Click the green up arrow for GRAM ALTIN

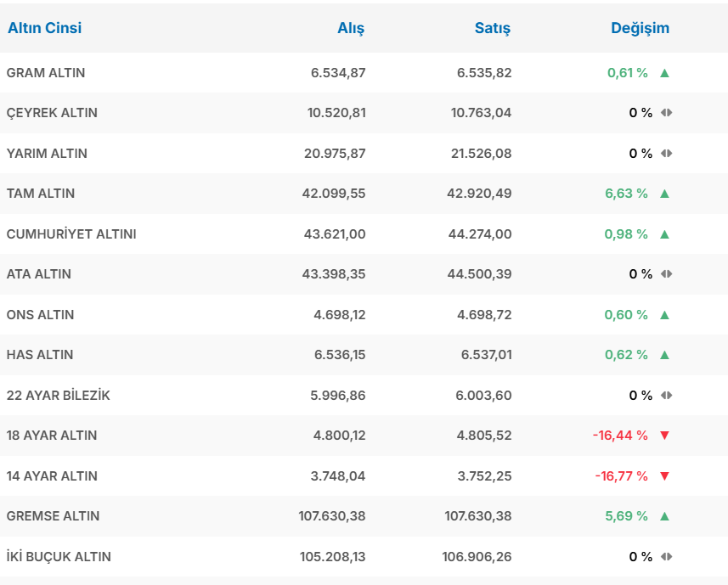click(x=664, y=73)
